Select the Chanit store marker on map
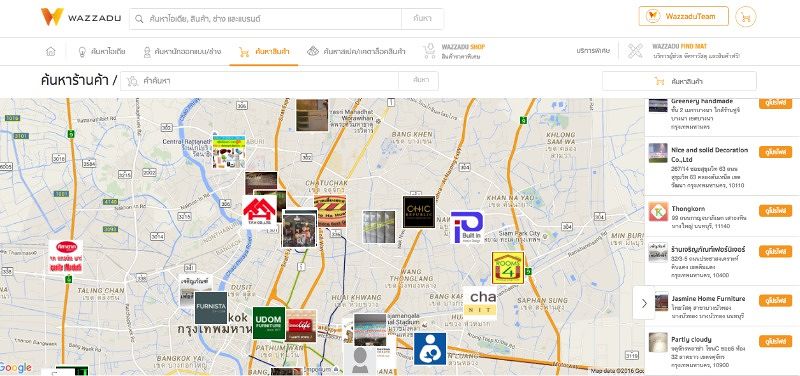This screenshot has height=376, width=800. (x=480, y=303)
